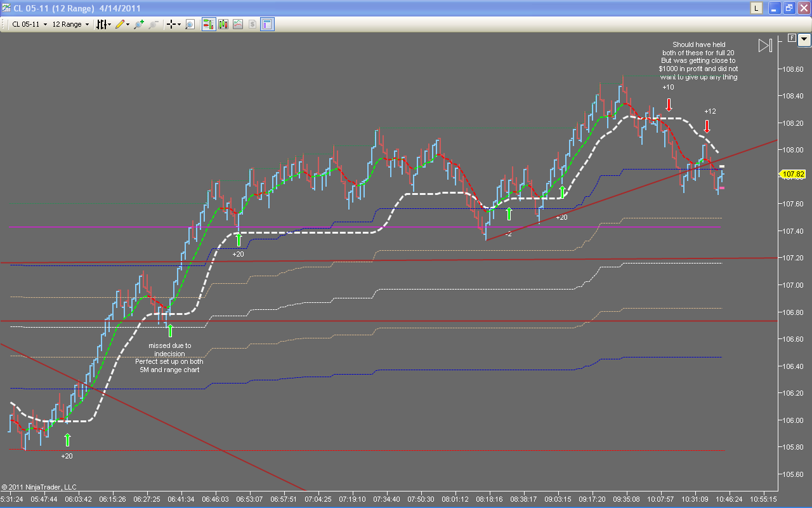The width and height of the screenshot is (812, 508).
Task: Open the CL 05-11 instrument selector
Action: click(x=29, y=24)
